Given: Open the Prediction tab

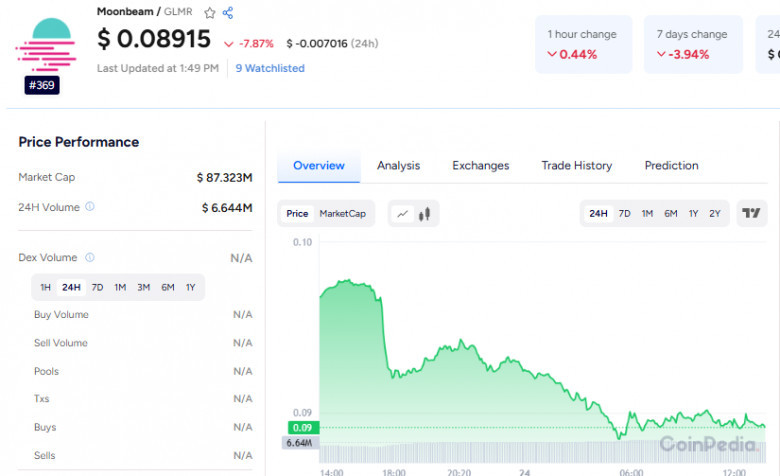Looking at the screenshot, I should click(672, 166).
